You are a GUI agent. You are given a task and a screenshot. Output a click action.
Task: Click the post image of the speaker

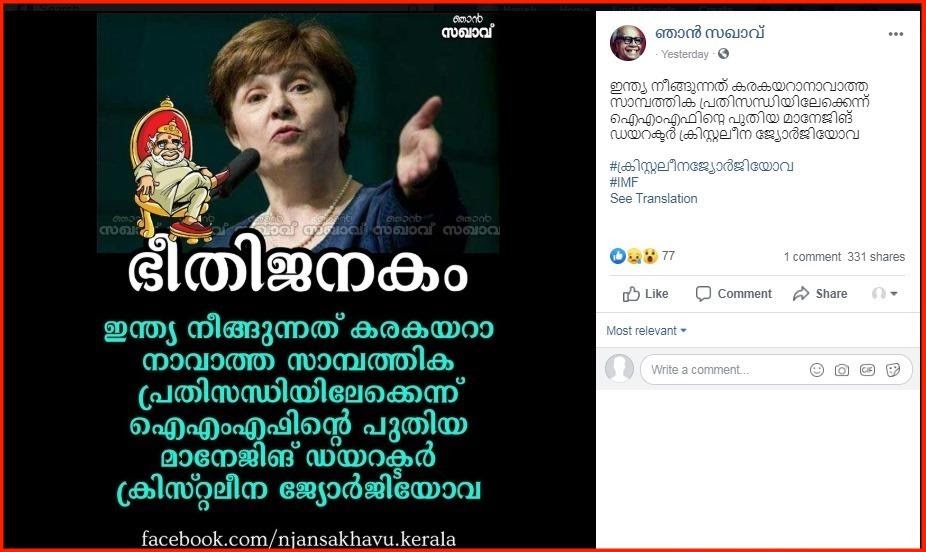(x=298, y=133)
